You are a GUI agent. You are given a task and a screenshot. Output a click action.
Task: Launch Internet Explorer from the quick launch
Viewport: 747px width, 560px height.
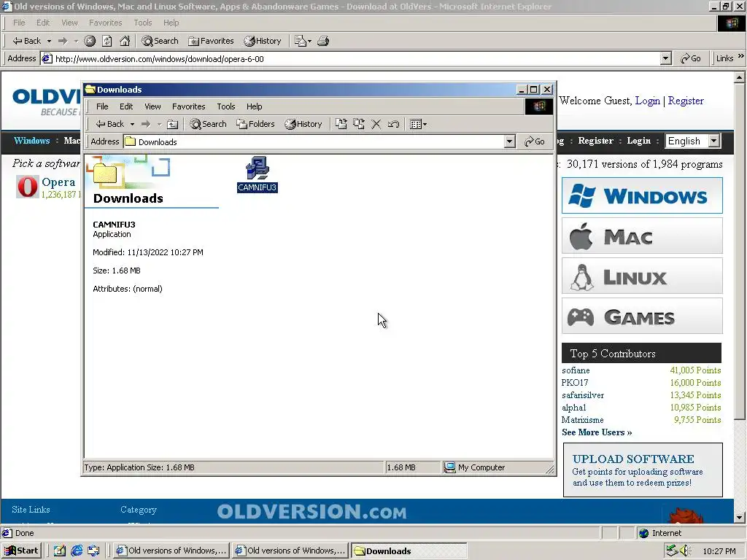(77, 551)
